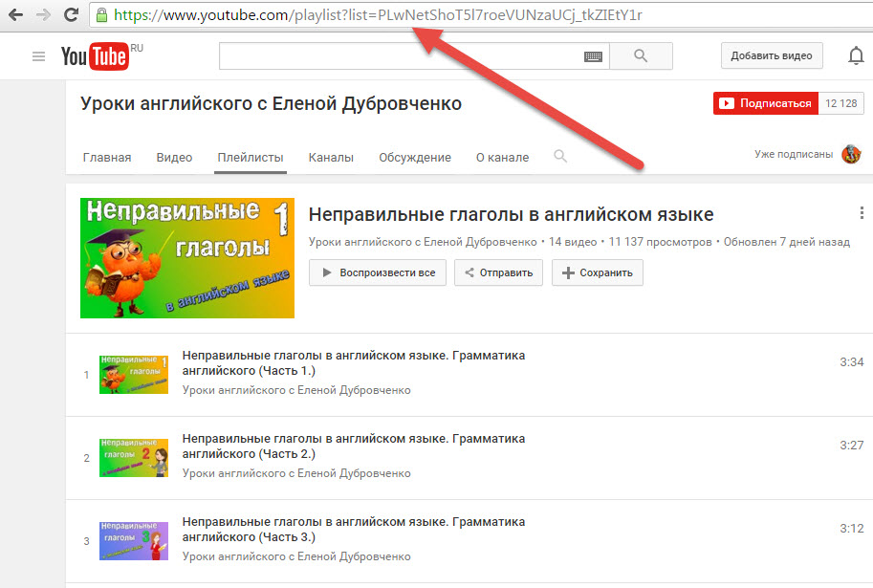Click thumbnail of video Часть 2
The image size is (873, 588).
134,458
